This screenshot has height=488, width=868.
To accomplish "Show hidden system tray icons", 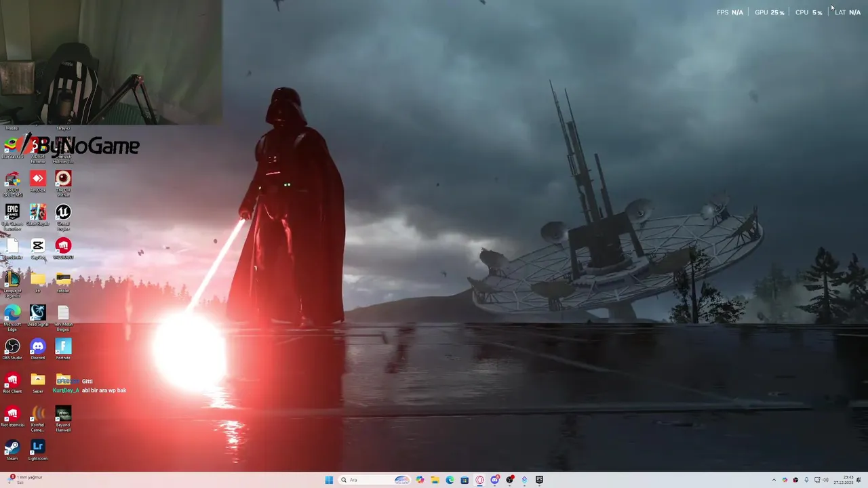I will pos(774,480).
